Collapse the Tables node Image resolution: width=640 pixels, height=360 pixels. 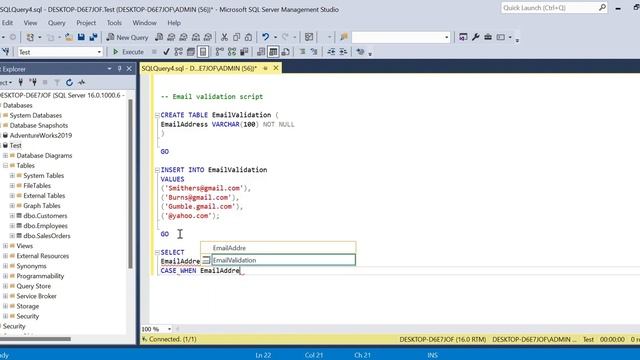click(5, 165)
